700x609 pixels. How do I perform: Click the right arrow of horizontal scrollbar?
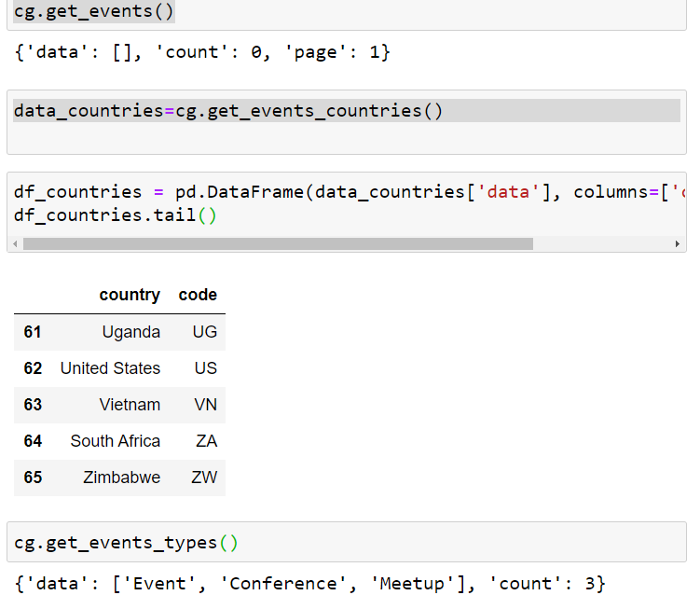(678, 244)
